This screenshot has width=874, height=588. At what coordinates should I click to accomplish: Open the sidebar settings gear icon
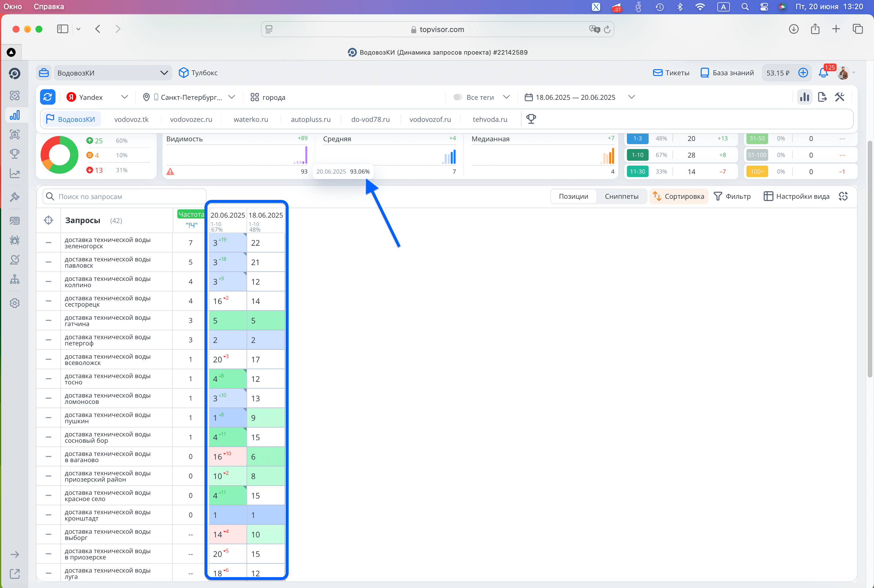pyautogui.click(x=15, y=303)
